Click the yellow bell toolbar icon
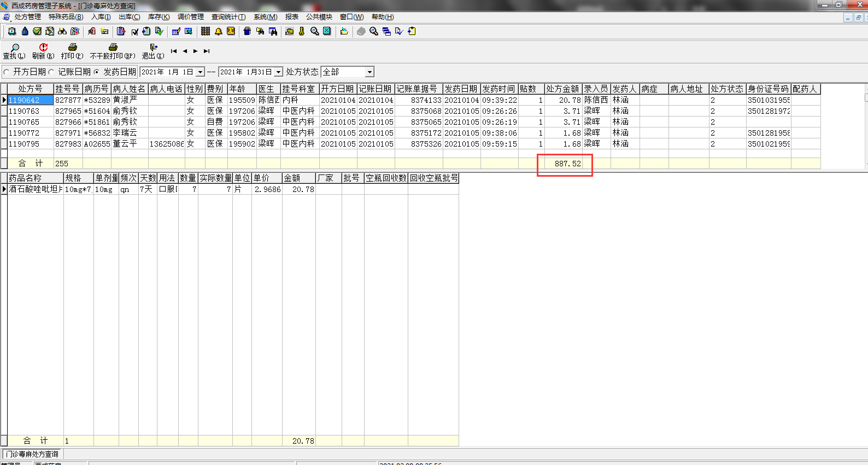Viewport: 868px width, 465px height. (x=218, y=31)
